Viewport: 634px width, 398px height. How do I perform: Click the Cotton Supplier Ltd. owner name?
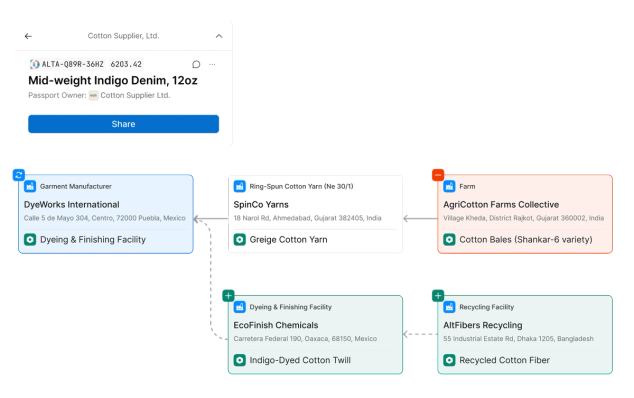tap(135, 95)
